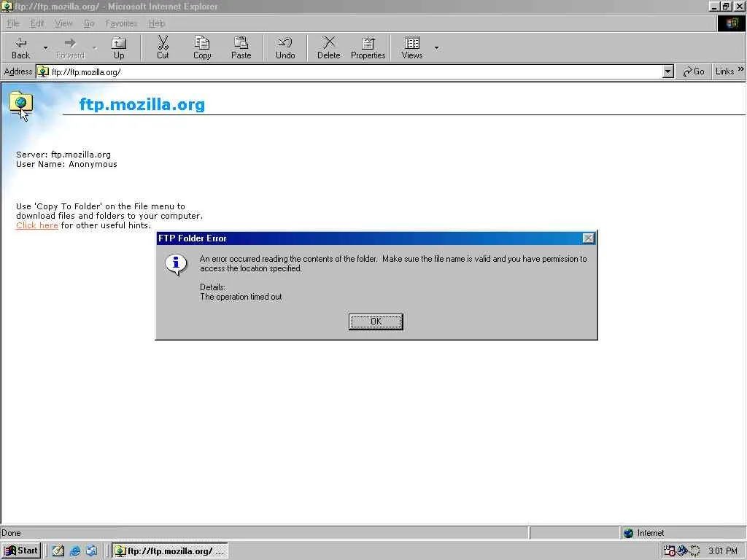Click the second system tray icon
747x560 pixels.
tap(682, 551)
